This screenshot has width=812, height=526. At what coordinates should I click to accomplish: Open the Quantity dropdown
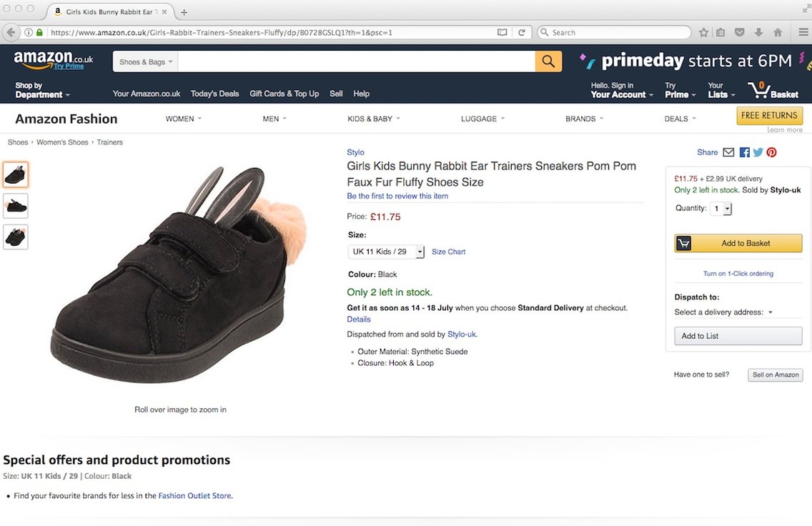(x=721, y=209)
